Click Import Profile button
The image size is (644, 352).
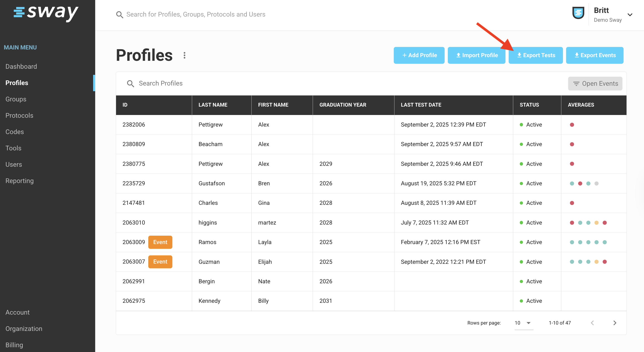(476, 55)
